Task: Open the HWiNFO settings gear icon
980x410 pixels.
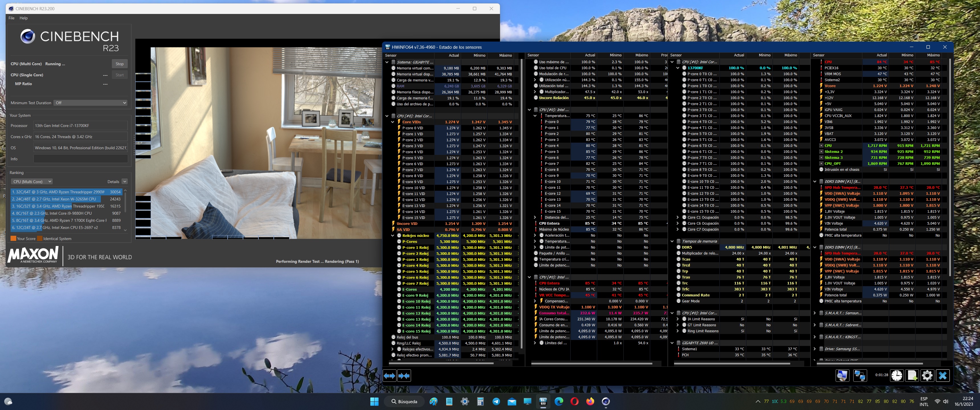Action: pyautogui.click(x=927, y=376)
